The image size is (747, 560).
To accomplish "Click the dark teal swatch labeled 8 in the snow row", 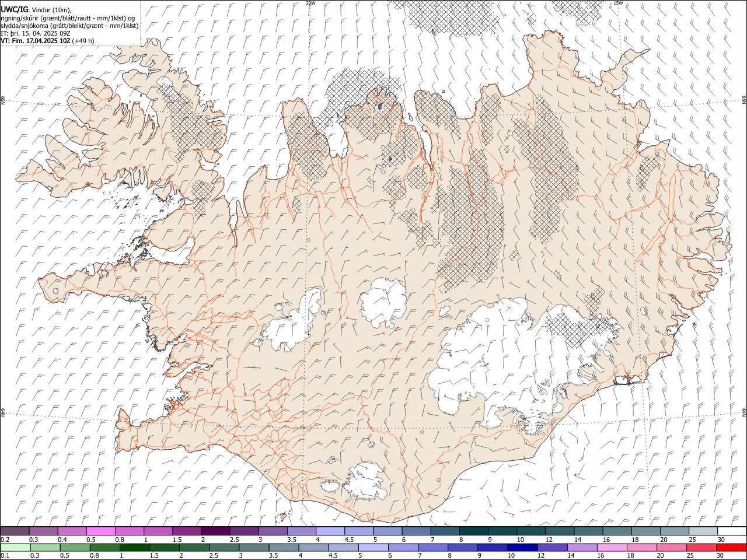I will pyautogui.click(x=474, y=531).
